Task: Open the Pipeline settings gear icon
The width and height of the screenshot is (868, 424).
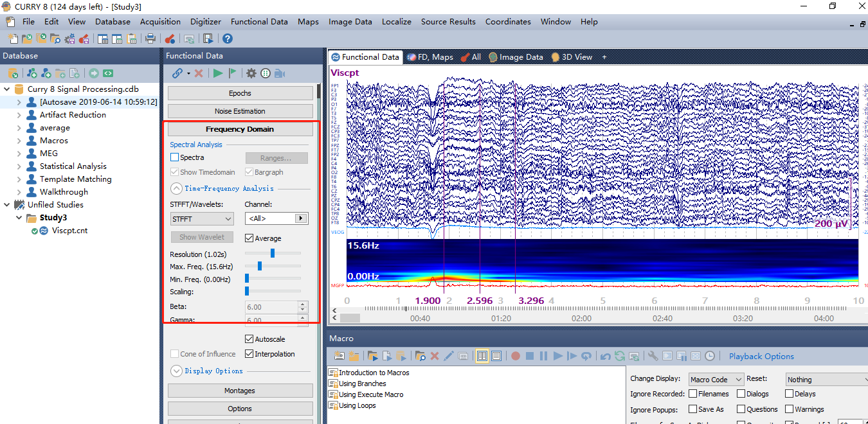Action: coord(251,73)
